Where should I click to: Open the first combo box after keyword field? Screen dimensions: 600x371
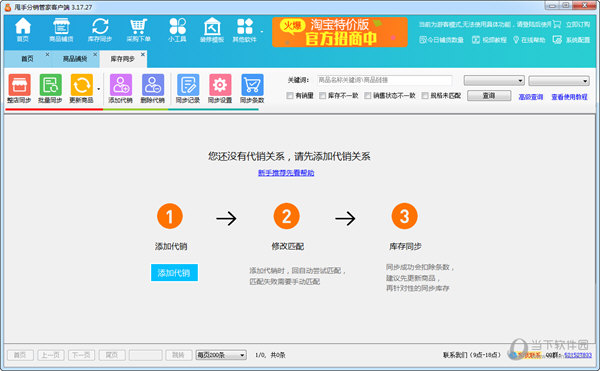click(494, 80)
